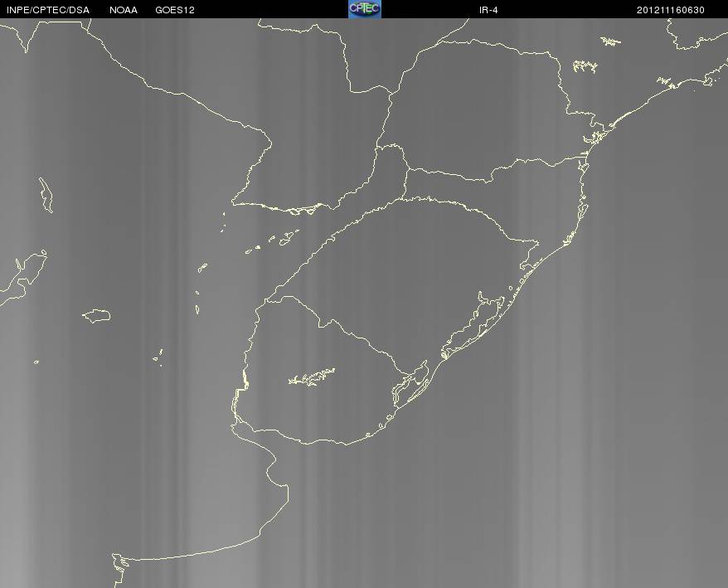The image size is (728, 588).
Task: Click the Mar Chiquita lake outline
Action: pyautogui.click(x=96, y=316)
